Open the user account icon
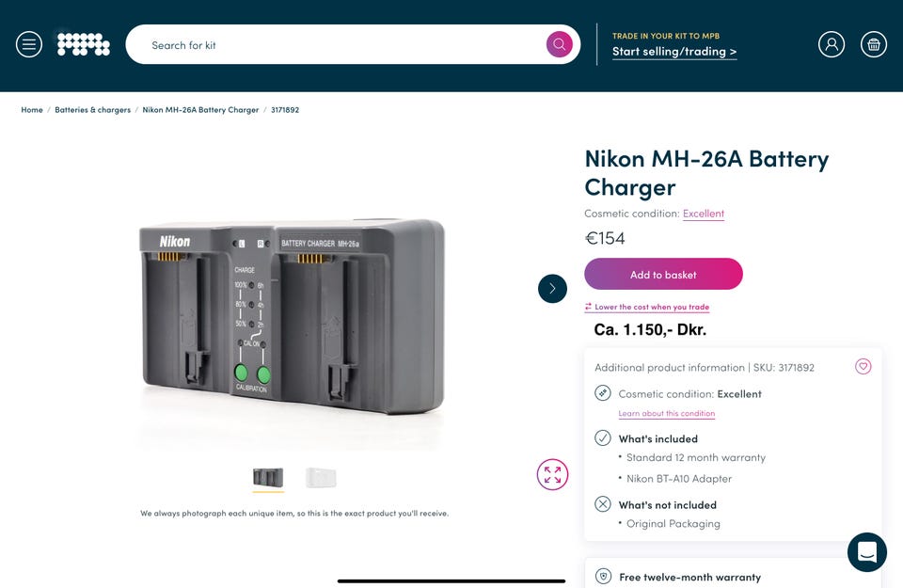903x588 pixels. [x=832, y=44]
